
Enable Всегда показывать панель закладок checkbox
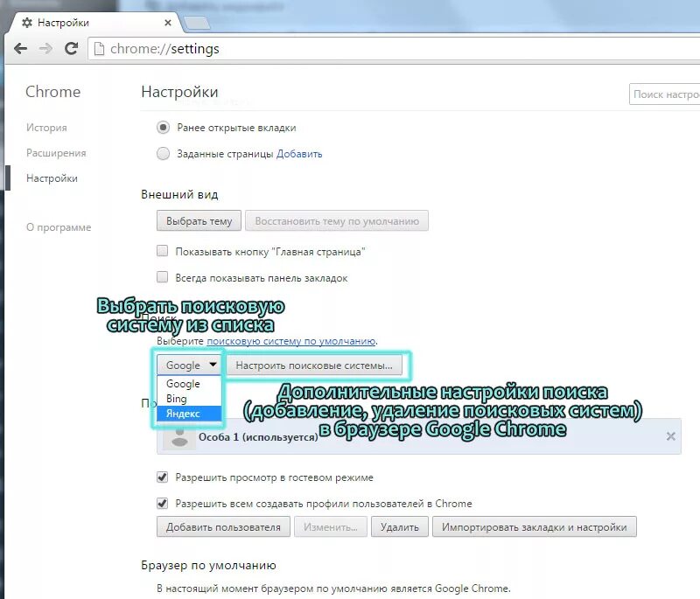[162, 277]
